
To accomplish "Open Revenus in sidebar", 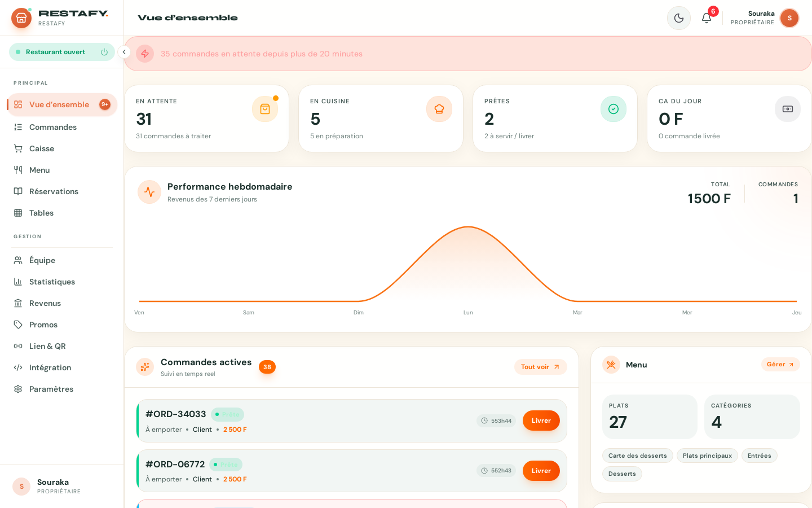I will click(x=62, y=303).
